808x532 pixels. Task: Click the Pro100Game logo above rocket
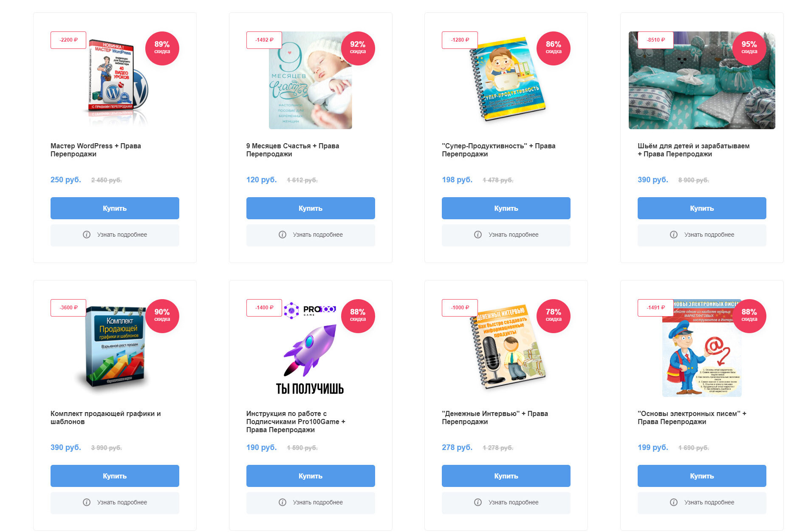click(x=310, y=310)
